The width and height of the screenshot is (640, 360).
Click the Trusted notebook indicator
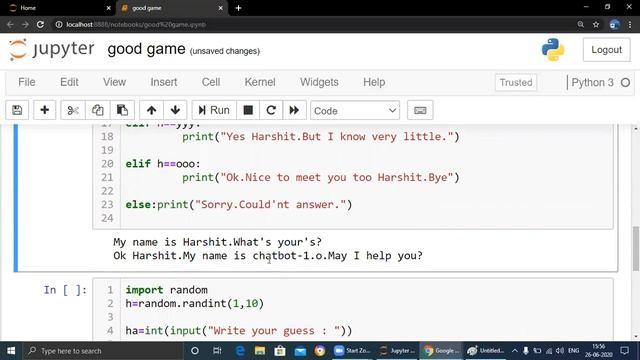(516, 82)
